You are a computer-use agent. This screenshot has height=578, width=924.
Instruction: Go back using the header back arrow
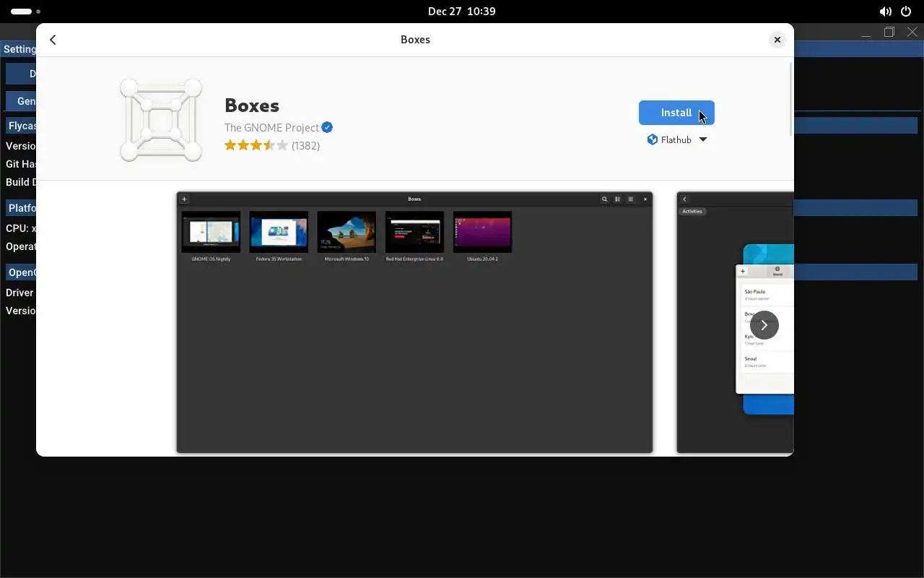click(x=53, y=40)
